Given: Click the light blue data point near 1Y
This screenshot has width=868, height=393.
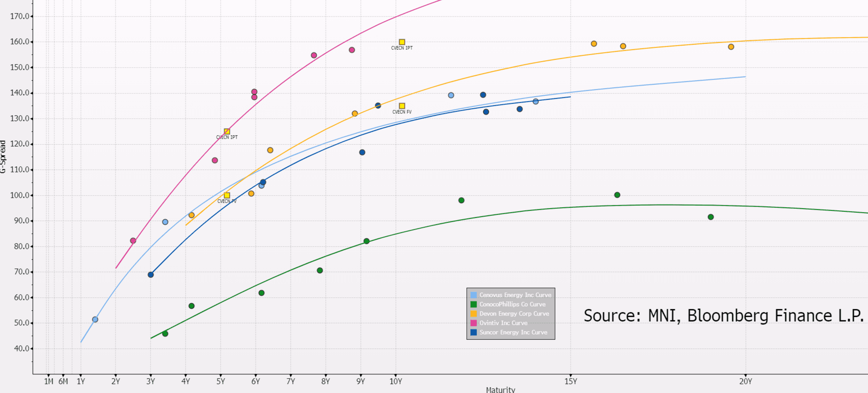Looking at the screenshot, I should [x=95, y=319].
